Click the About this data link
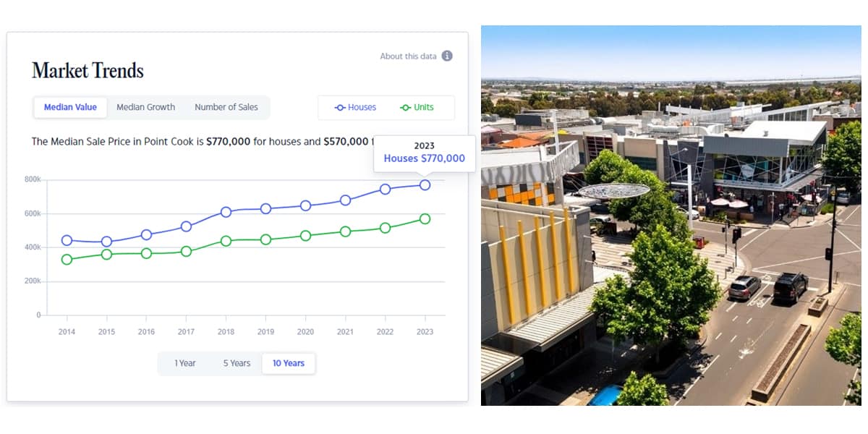Viewport: 868px width, 434px height. click(408, 56)
